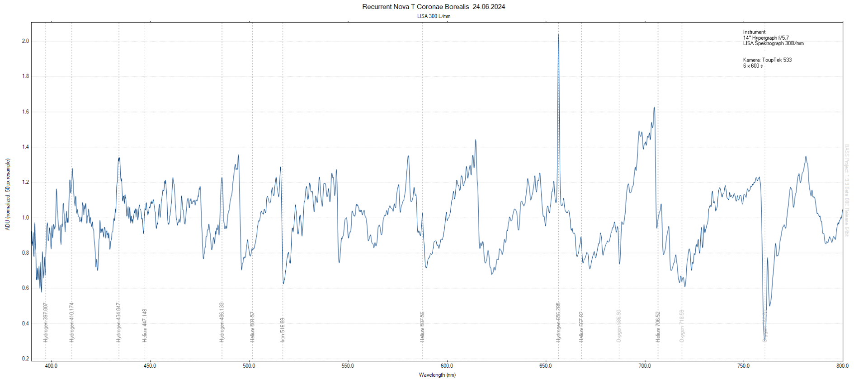
Task: Click the BASS Project vertical watermark text
Action: click(847, 190)
